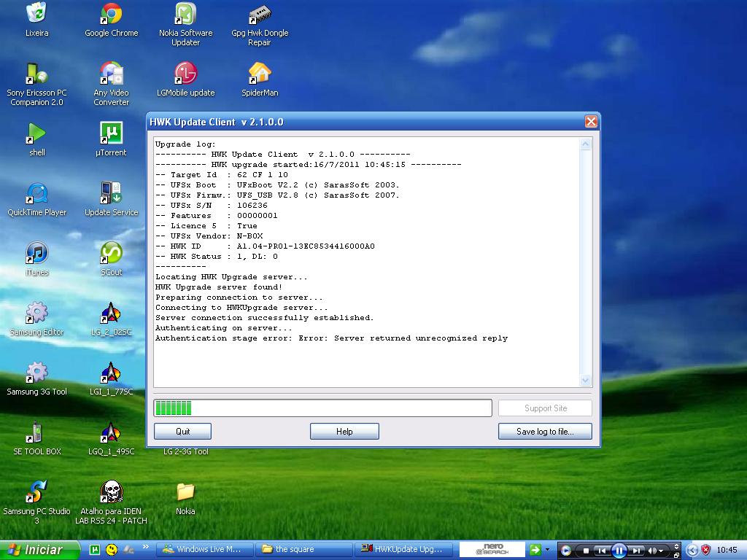The width and height of the screenshot is (747, 560).
Task: Click the Nero Search input box
Action: coord(492,550)
